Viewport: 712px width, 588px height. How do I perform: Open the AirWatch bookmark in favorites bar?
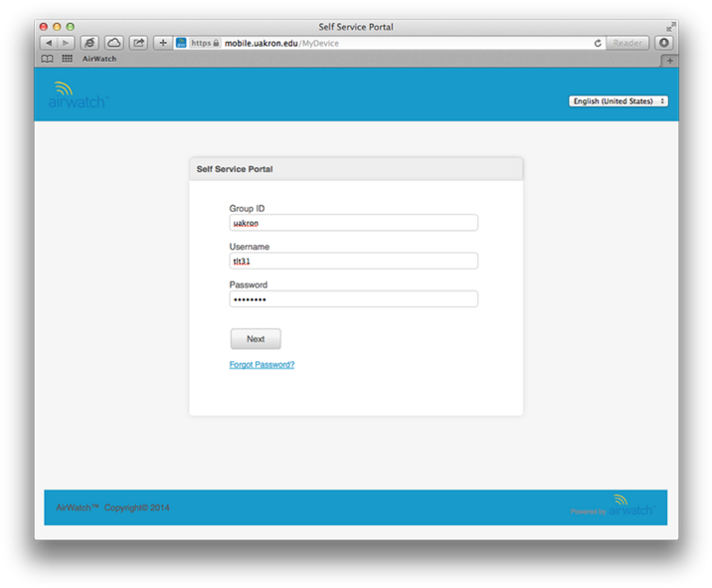[x=99, y=60]
